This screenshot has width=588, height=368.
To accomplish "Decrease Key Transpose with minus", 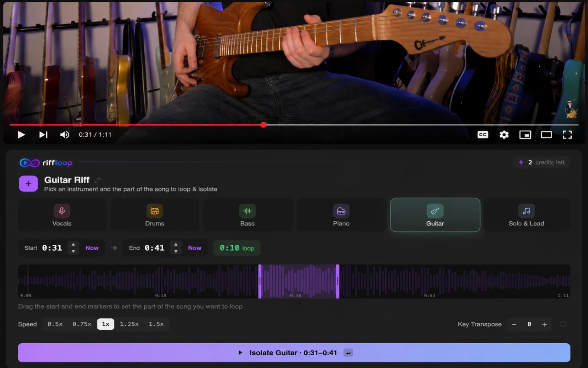I will pos(514,324).
